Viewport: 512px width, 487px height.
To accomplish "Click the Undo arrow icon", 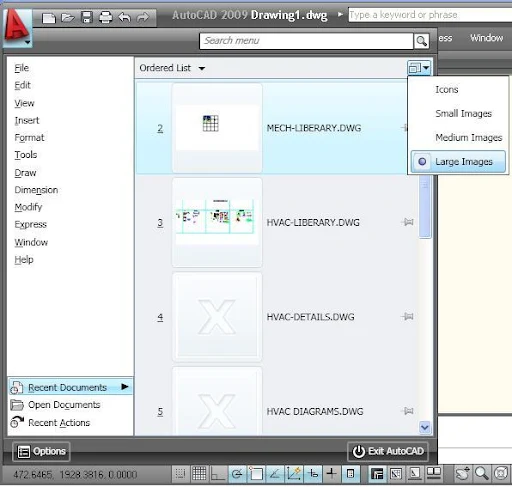I will click(124, 17).
